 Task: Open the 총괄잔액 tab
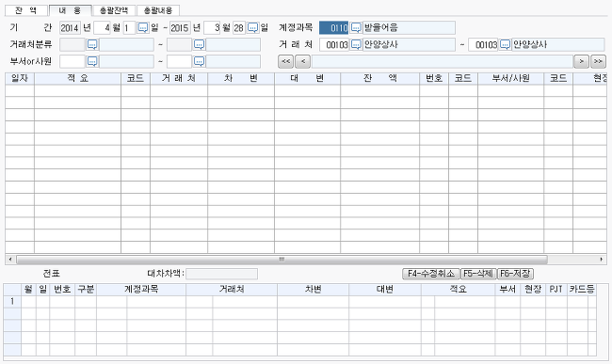114,10
